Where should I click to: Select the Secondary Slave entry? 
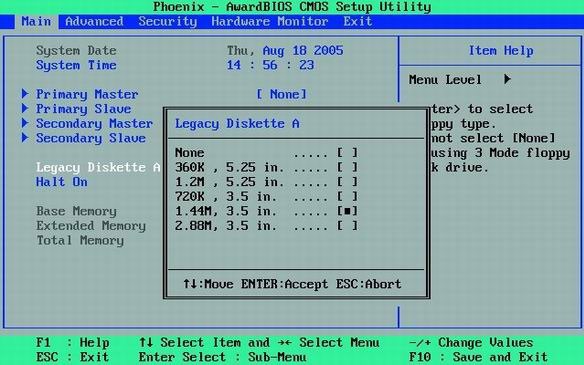pos(91,138)
